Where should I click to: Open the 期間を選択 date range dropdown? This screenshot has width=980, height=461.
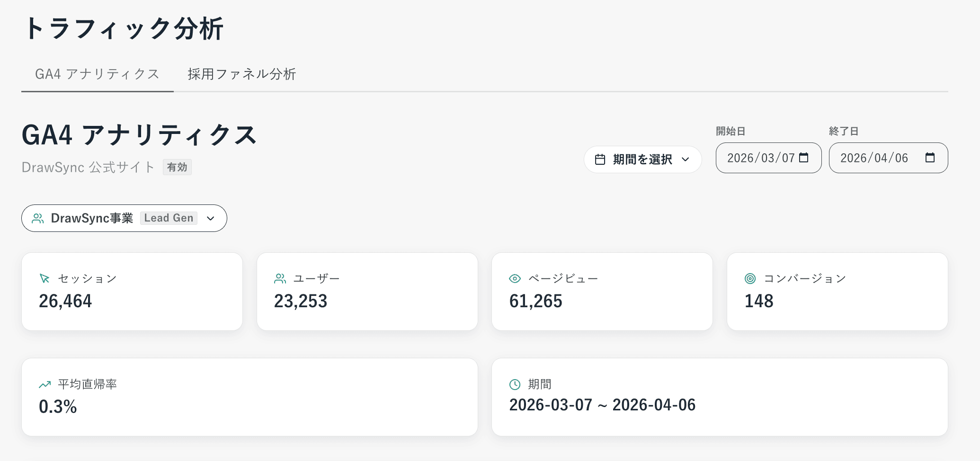(642, 160)
